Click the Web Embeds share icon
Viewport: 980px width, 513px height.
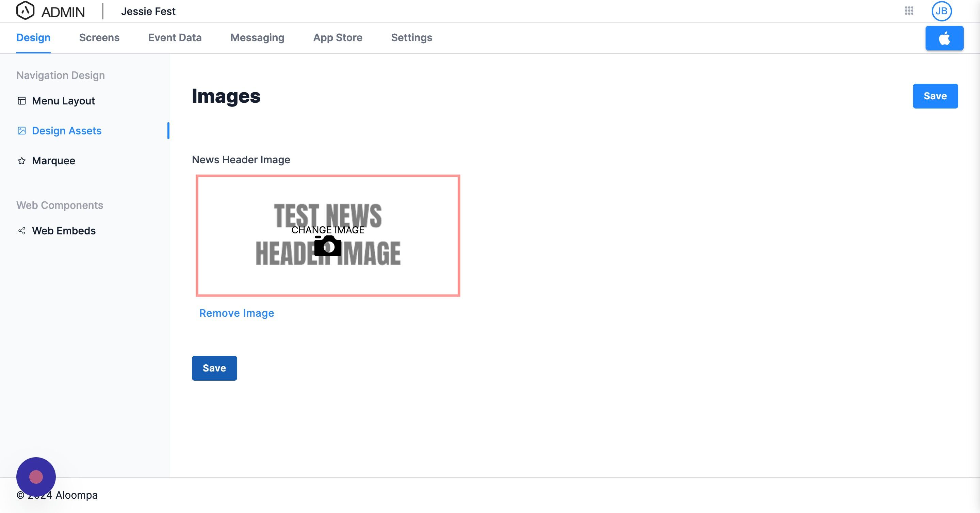(x=22, y=231)
